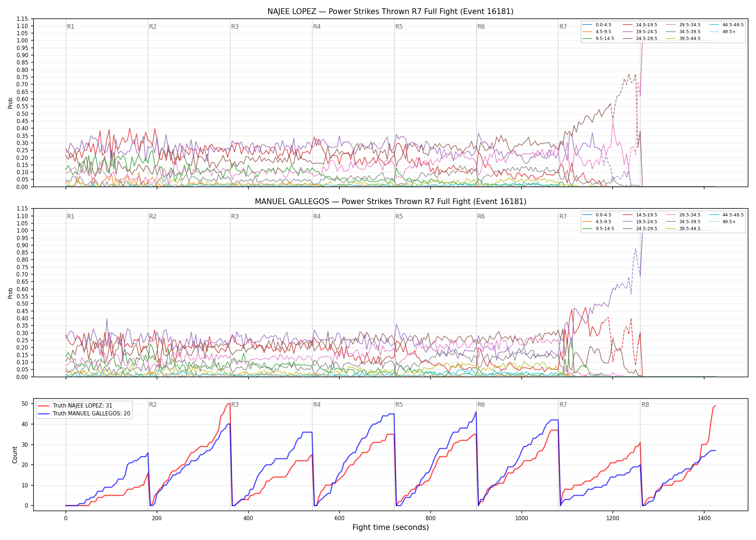Click the 'Count' y-axis label
The image size is (756, 540).
click(15, 455)
